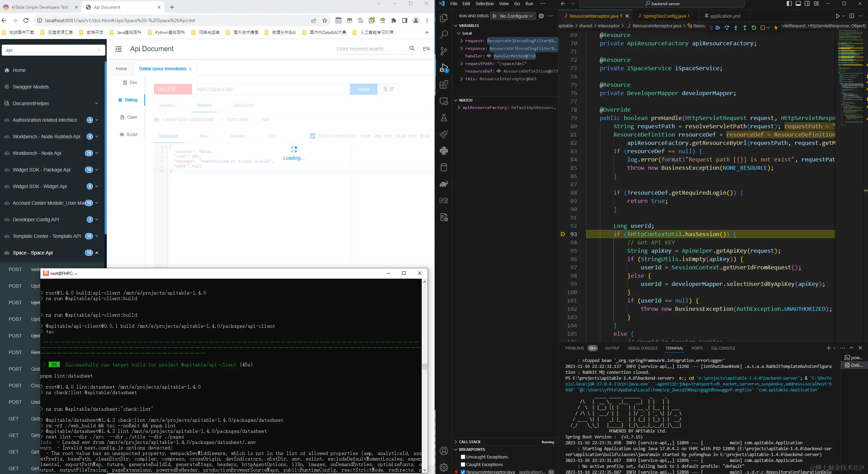The image size is (868, 474).
Task: Expand apiResourceFactory watch expression
Action: [459, 108]
